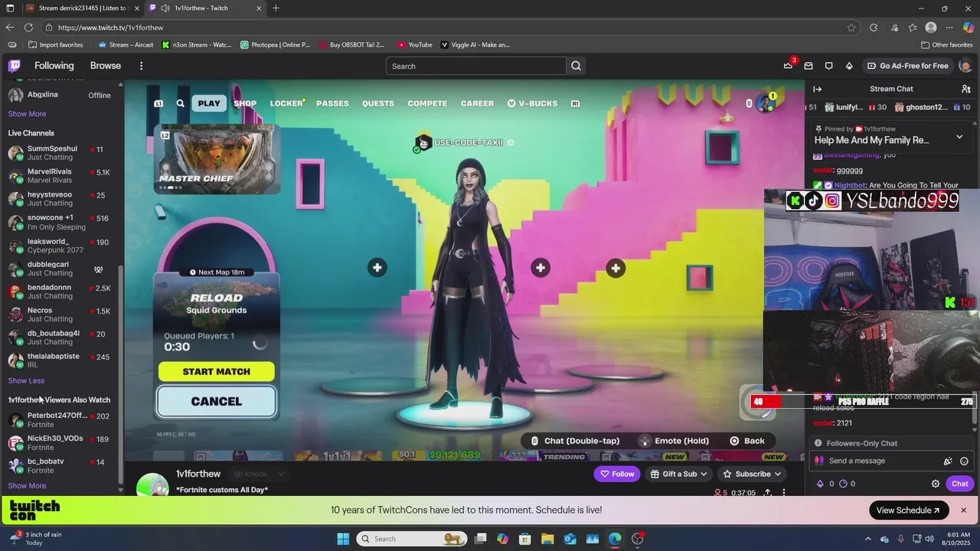Click the yellow START MATCH button
The image size is (980, 551).
tap(217, 371)
